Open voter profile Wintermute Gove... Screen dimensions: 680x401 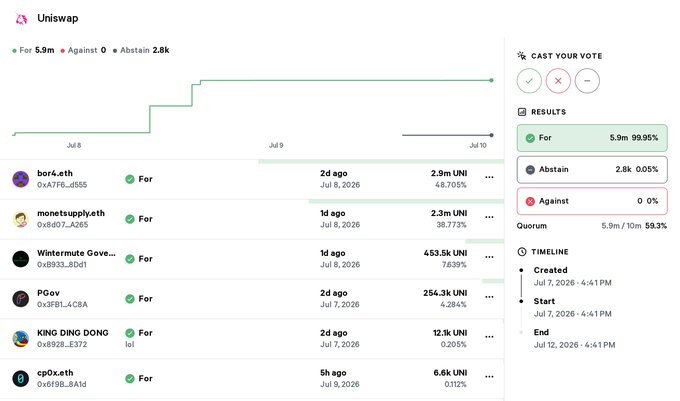coord(76,253)
